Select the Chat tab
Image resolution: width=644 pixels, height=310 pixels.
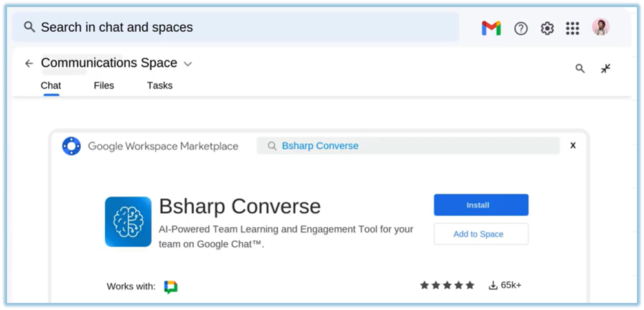pyautogui.click(x=51, y=85)
